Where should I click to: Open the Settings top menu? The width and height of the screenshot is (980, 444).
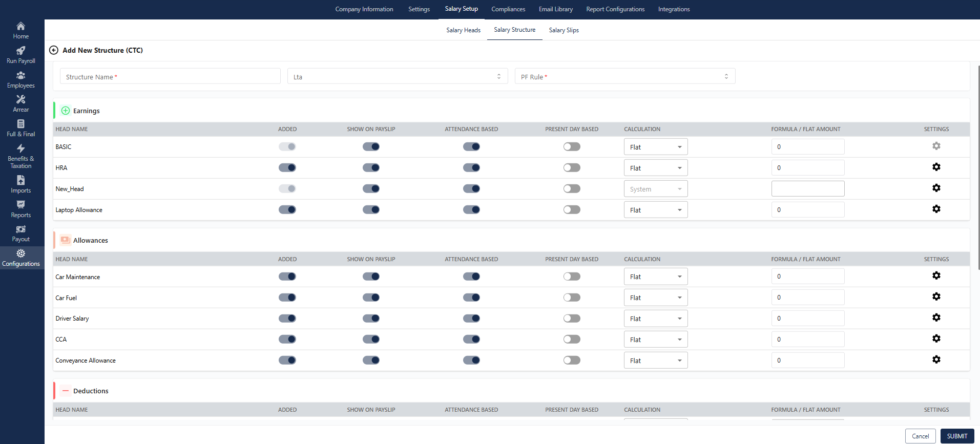[419, 9]
